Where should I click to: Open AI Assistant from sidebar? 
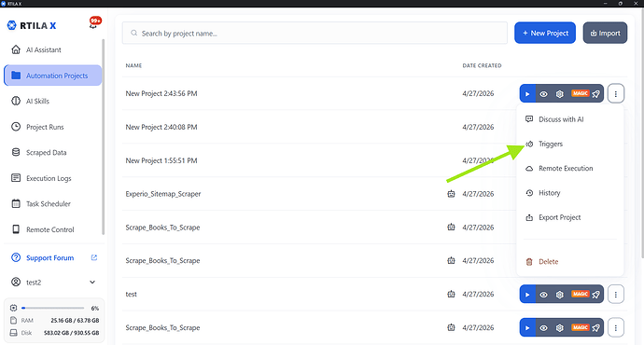click(53, 49)
